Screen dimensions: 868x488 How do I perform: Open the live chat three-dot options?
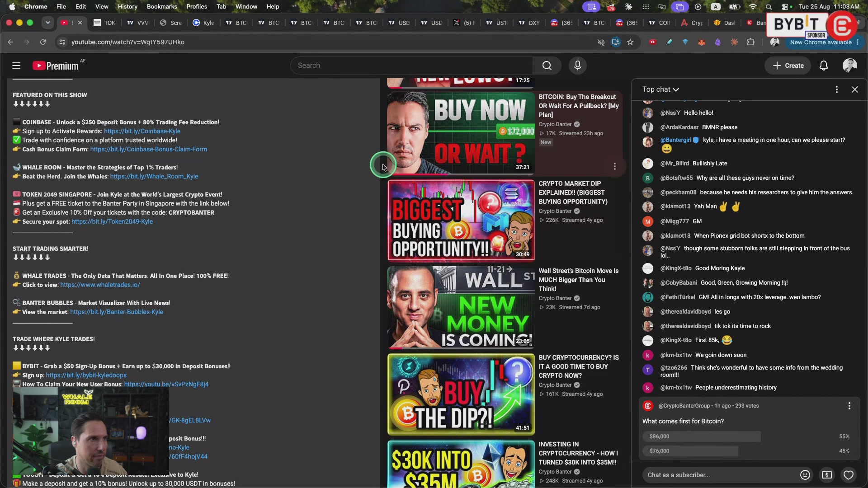pyautogui.click(x=837, y=89)
